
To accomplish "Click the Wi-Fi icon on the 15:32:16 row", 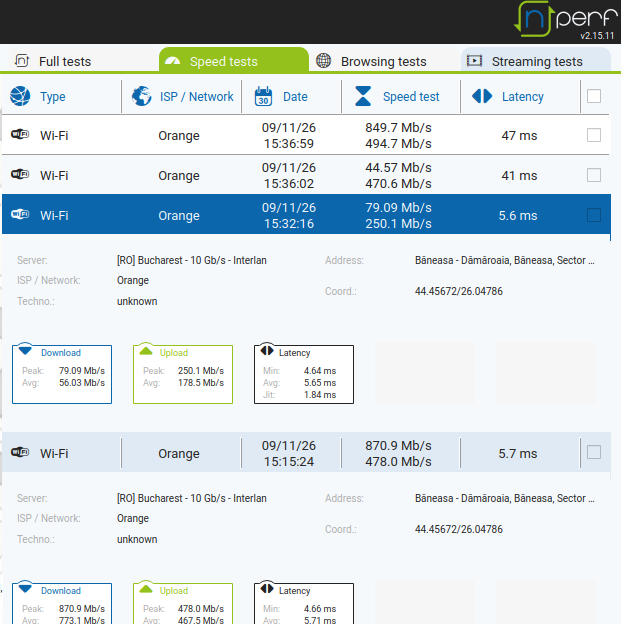I will [20, 214].
